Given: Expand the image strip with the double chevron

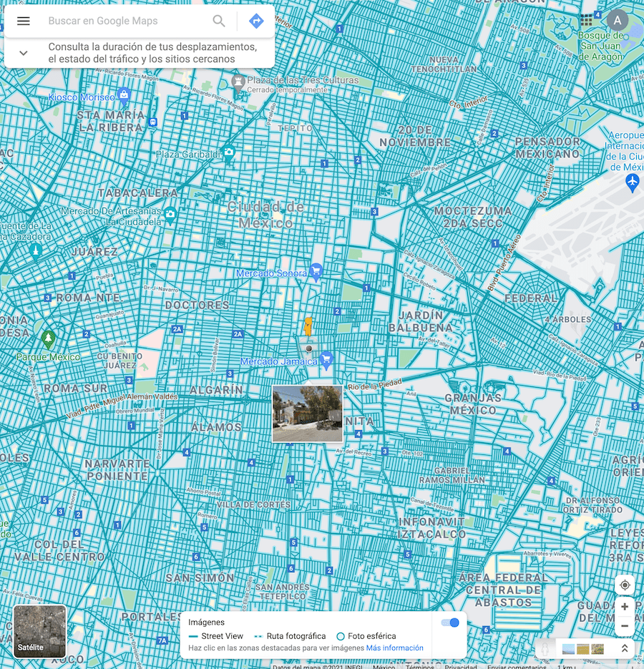Looking at the screenshot, I should coord(625,648).
